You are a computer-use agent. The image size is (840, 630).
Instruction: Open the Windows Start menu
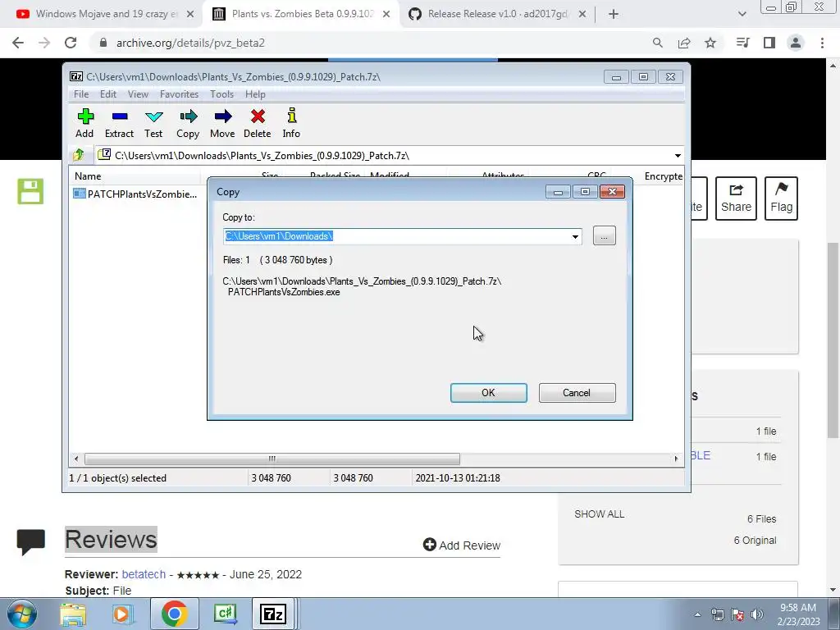point(21,614)
